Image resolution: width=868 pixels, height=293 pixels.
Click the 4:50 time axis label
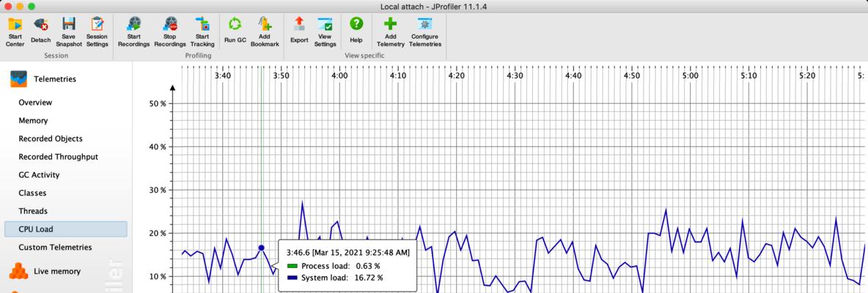coord(632,75)
